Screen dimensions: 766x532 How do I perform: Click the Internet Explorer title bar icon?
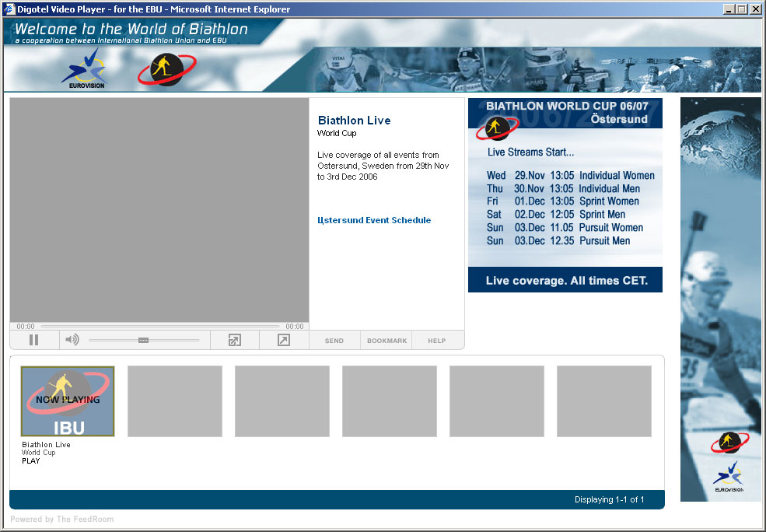[9, 9]
